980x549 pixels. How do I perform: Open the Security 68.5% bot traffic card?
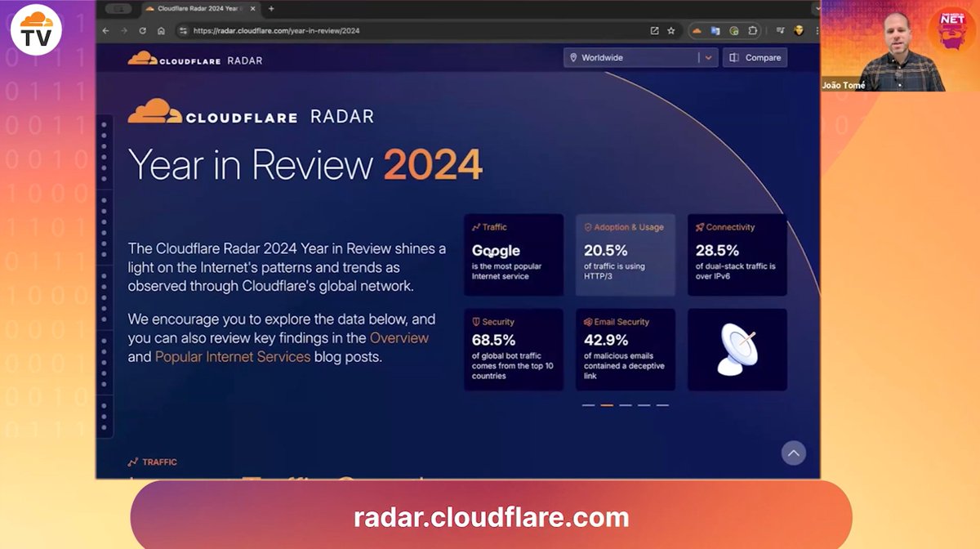[x=514, y=350]
